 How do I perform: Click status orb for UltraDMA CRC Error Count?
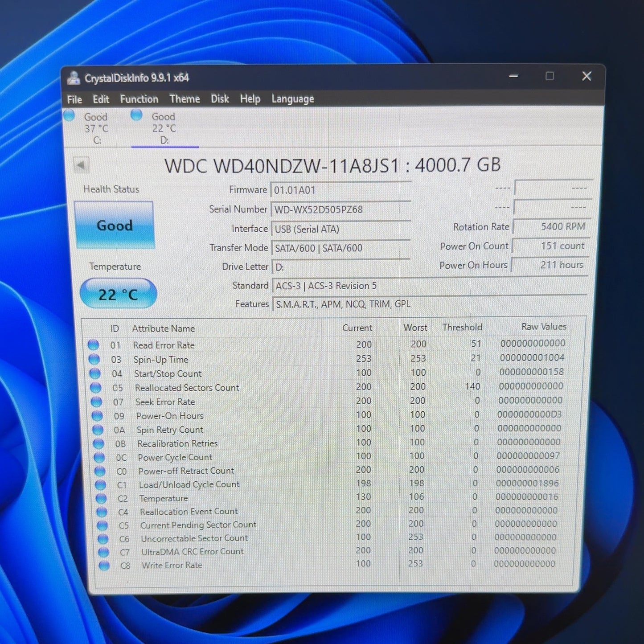pos(104,552)
